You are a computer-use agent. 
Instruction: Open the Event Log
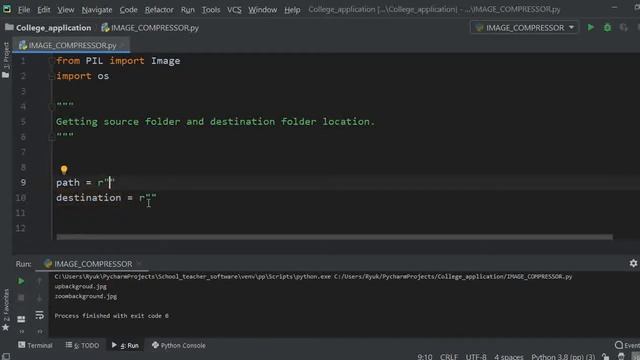[x=627, y=346]
